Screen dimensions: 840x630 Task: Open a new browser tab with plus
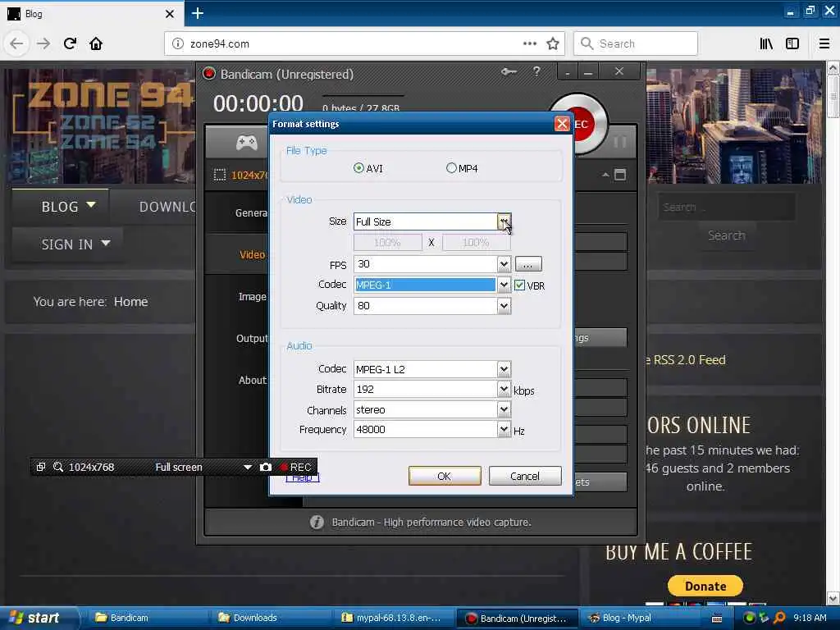point(198,13)
